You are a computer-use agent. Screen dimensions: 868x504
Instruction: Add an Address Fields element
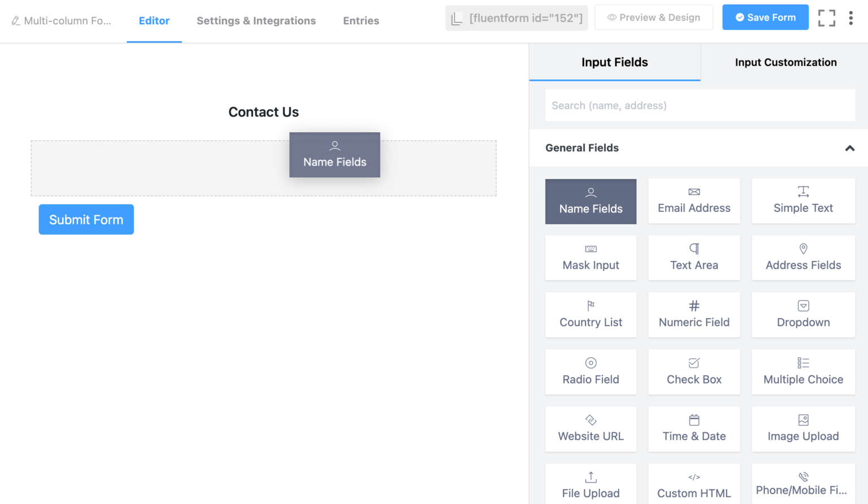coord(803,258)
